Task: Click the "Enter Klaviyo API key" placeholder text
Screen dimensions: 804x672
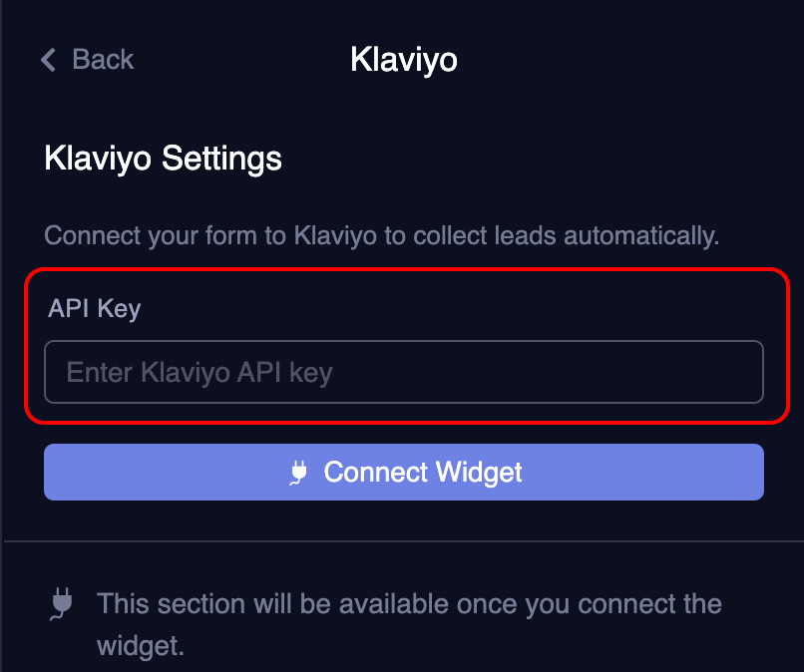Action: pyautogui.click(x=200, y=373)
